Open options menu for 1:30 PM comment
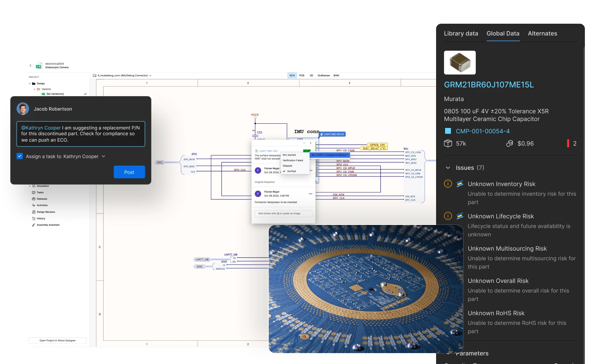 click(310, 194)
